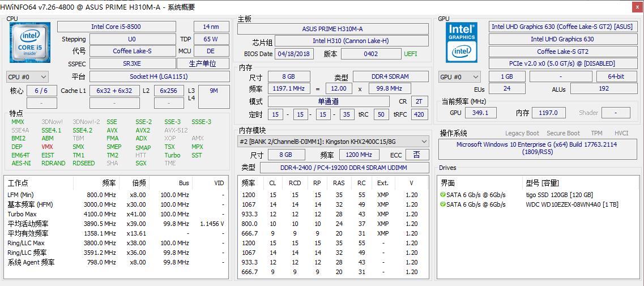The width and height of the screenshot is (644, 286).
Task: Click the Intel Core i5 processor logo
Action: [x=29, y=42]
